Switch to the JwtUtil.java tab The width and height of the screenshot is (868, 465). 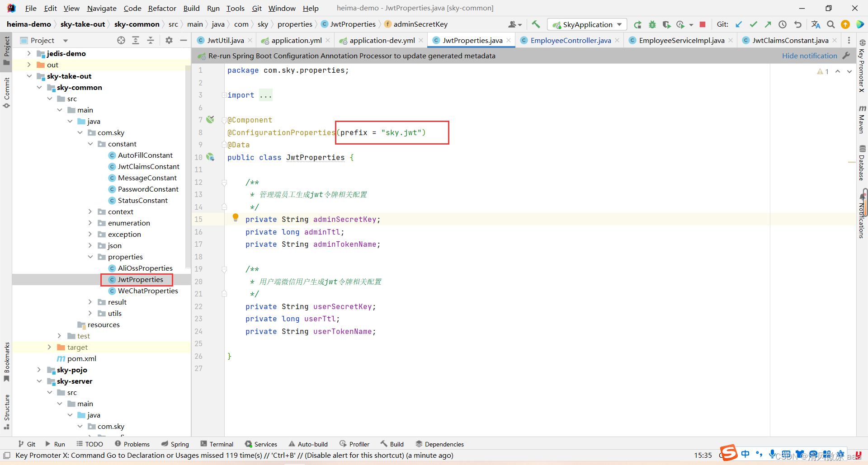(225, 40)
